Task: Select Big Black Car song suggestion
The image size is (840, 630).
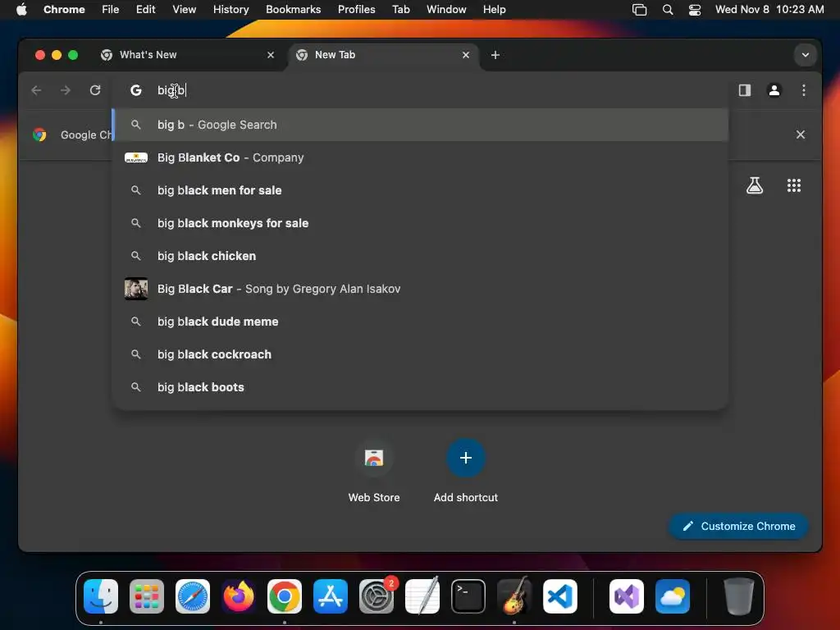Action: coord(421,289)
